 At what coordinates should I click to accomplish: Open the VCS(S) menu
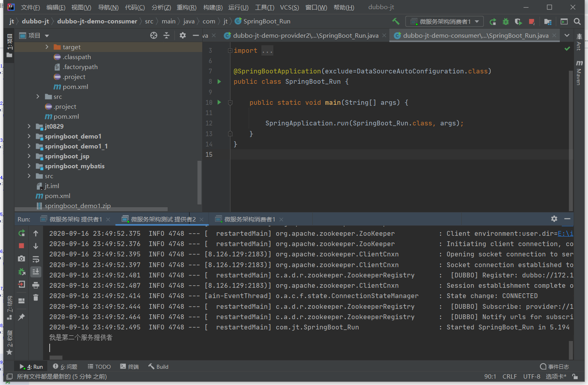(x=289, y=7)
